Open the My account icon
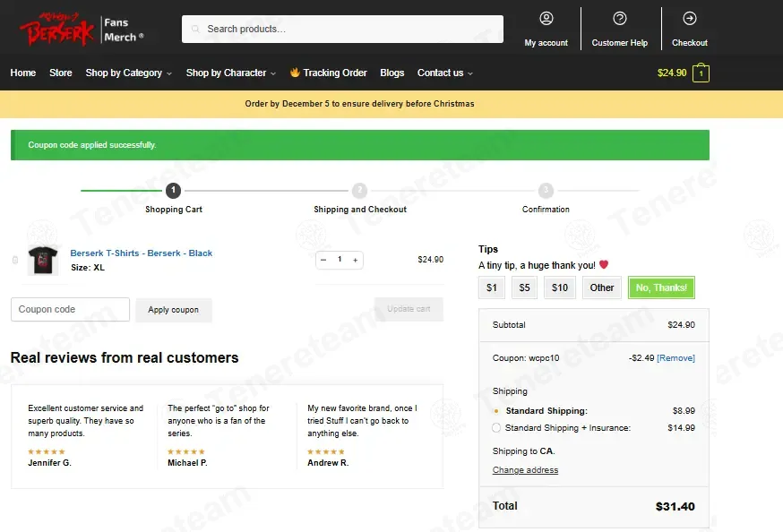This screenshot has height=532, width=783. coord(546,19)
